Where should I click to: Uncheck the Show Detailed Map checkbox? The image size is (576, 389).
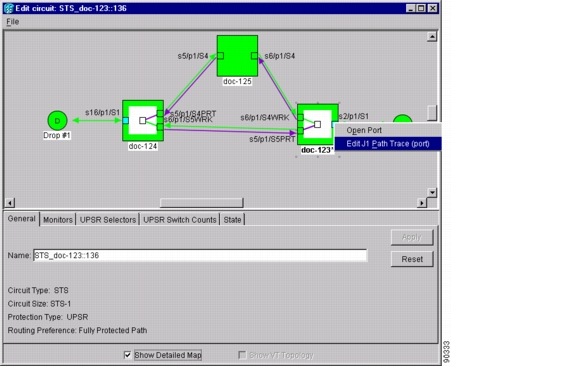point(127,355)
